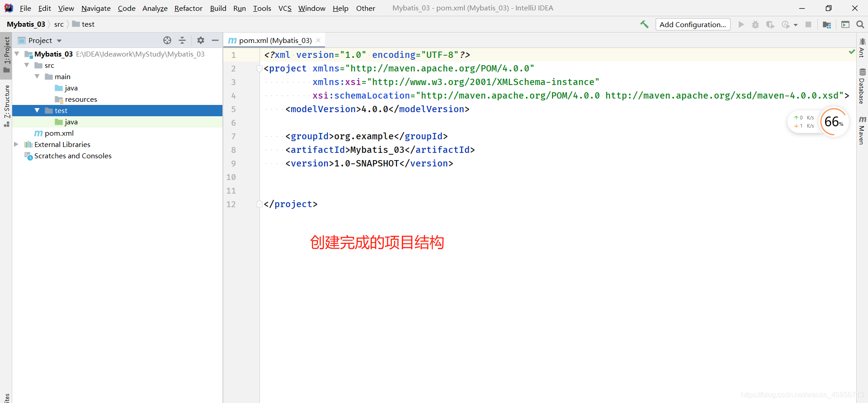This screenshot has width=868, height=403.
Task: Click groupId org.example line in editor
Action: pyautogui.click(x=367, y=136)
